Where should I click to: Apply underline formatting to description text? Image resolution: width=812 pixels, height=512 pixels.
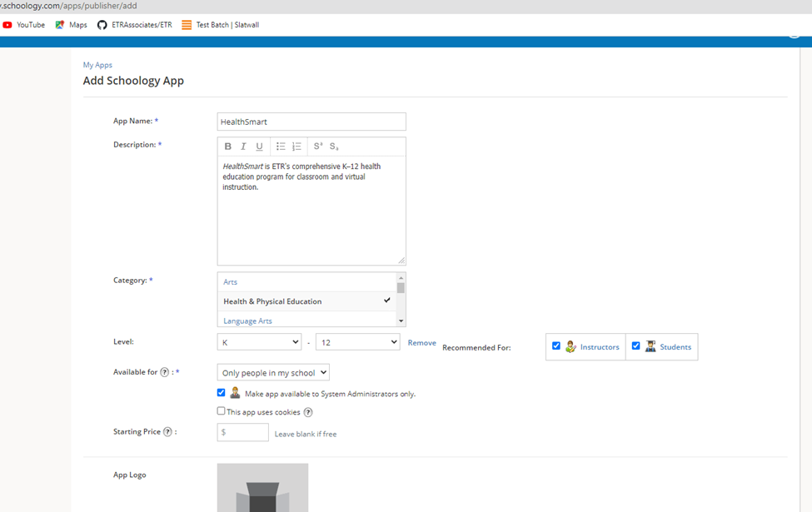[x=258, y=146]
